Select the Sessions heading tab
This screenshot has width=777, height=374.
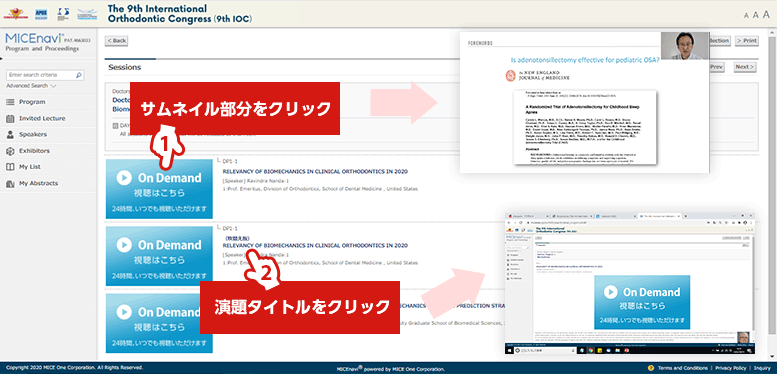(124, 67)
